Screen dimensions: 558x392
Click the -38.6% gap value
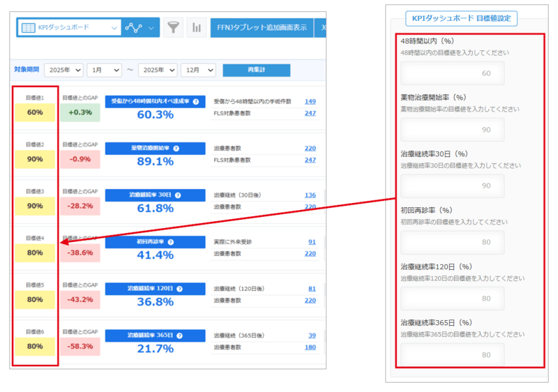click(80, 253)
